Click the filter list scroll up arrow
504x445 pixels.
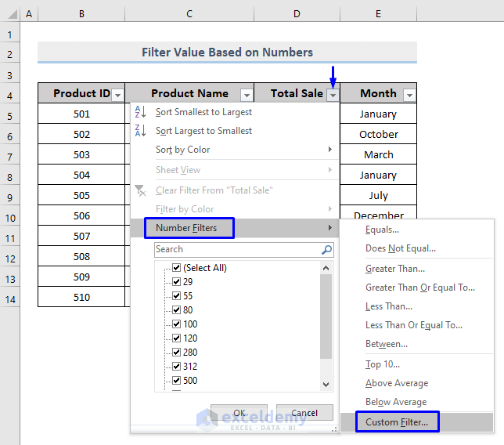[x=326, y=268]
